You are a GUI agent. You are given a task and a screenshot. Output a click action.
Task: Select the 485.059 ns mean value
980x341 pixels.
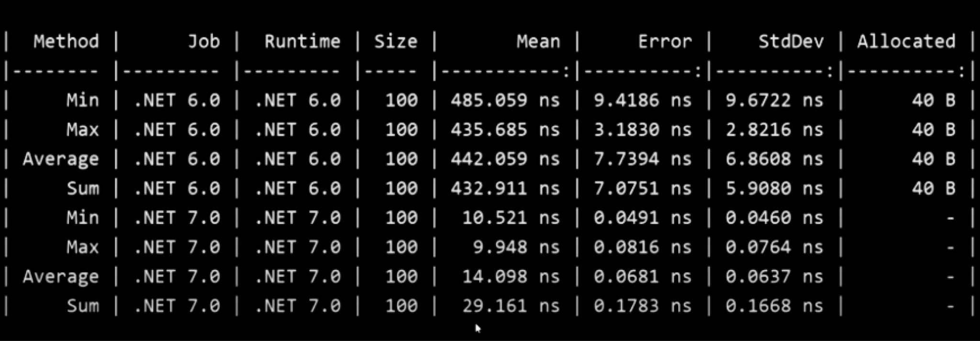(x=505, y=100)
